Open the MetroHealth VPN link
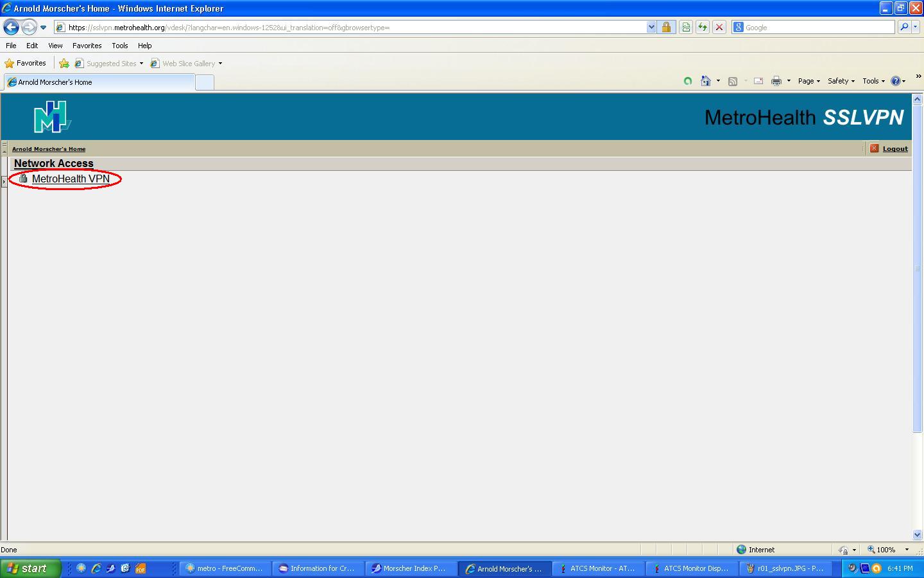The height and width of the screenshot is (578, 924). (x=71, y=179)
